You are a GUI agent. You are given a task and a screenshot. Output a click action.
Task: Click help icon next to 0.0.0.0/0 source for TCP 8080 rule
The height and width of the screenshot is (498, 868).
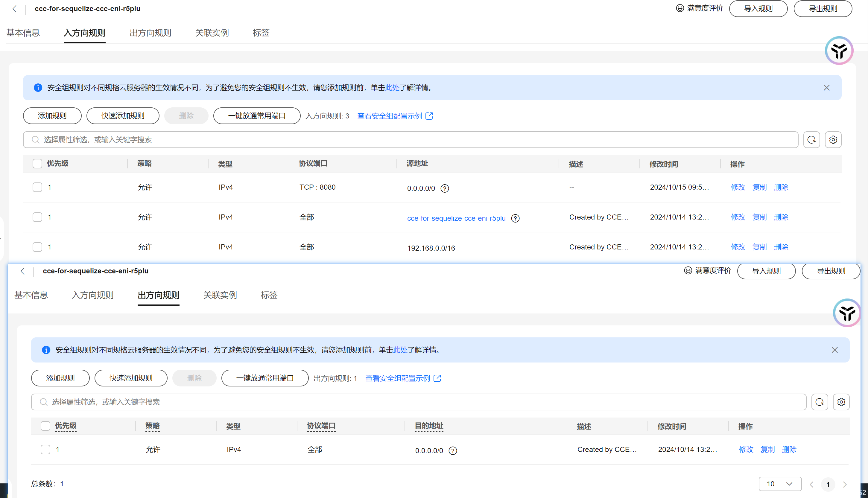(x=444, y=188)
